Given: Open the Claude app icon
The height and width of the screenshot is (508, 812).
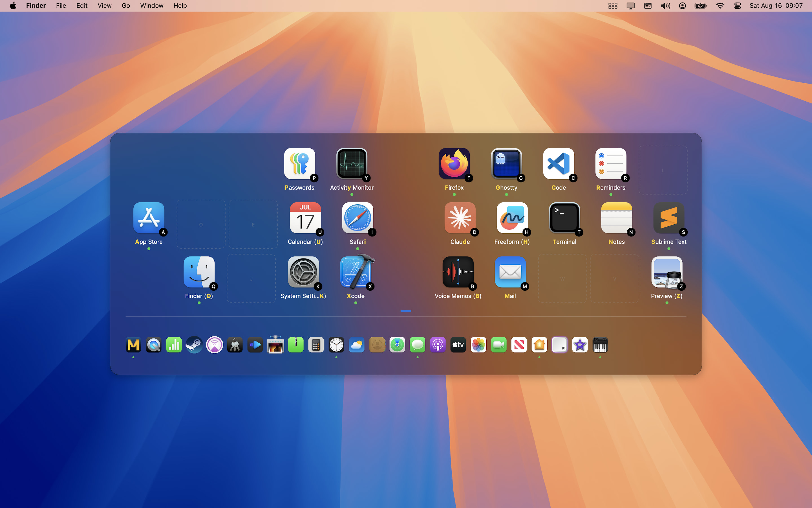Looking at the screenshot, I should pyautogui.click(x=460, y=218).
